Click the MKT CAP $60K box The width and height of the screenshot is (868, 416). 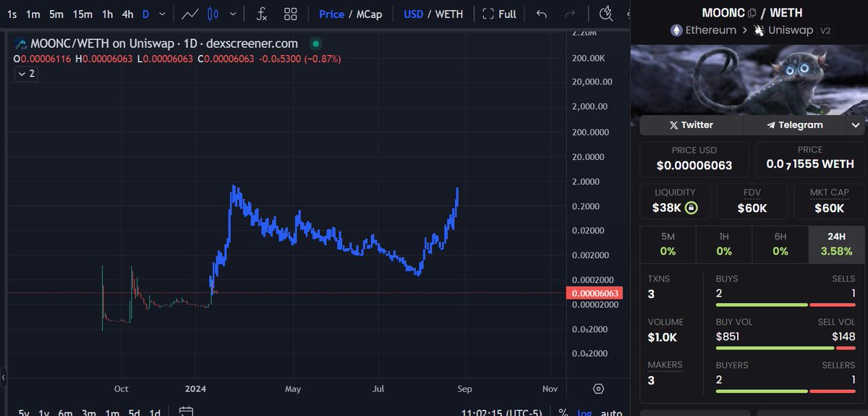click(830, 201)
